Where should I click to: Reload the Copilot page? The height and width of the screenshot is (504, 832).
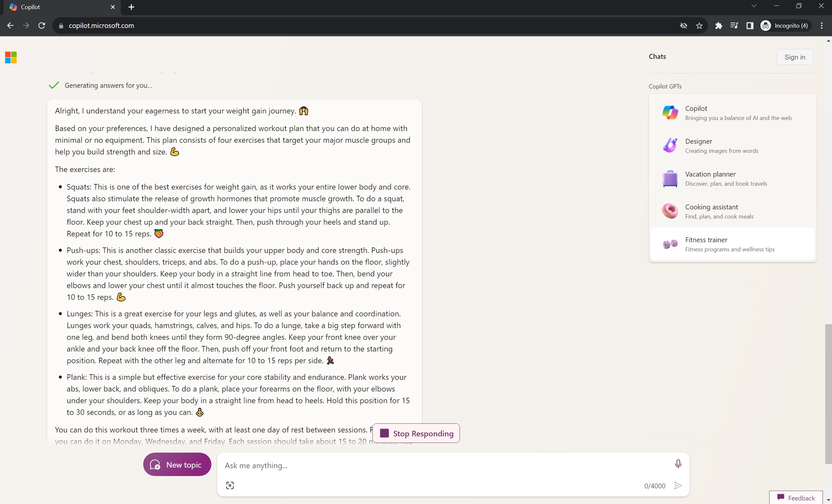42,26
